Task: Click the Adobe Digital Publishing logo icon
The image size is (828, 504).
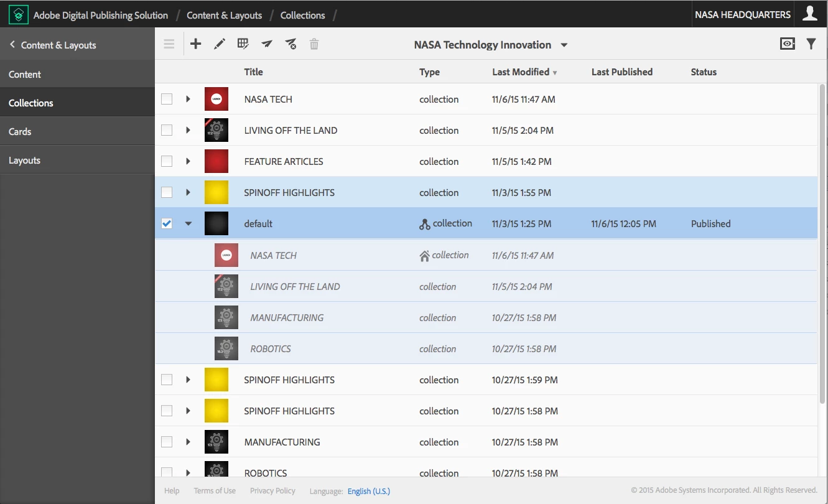Action: [19, 14]
